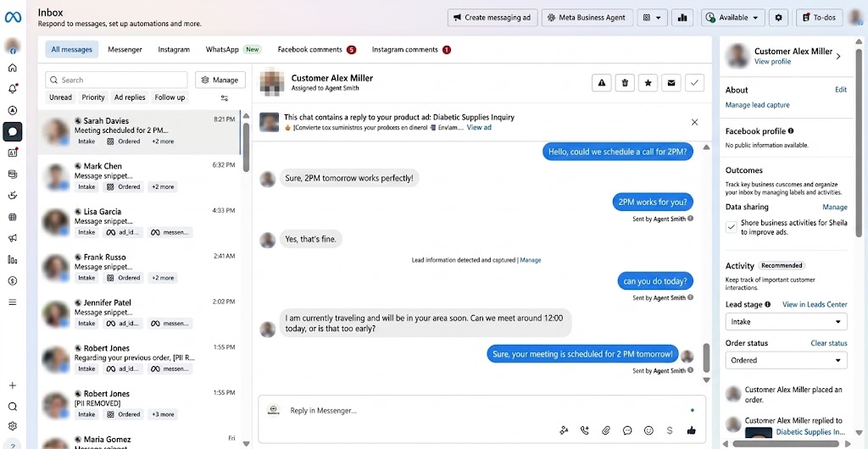Open Meta Business Agent

pyautogui.click(x=587, y=18)
